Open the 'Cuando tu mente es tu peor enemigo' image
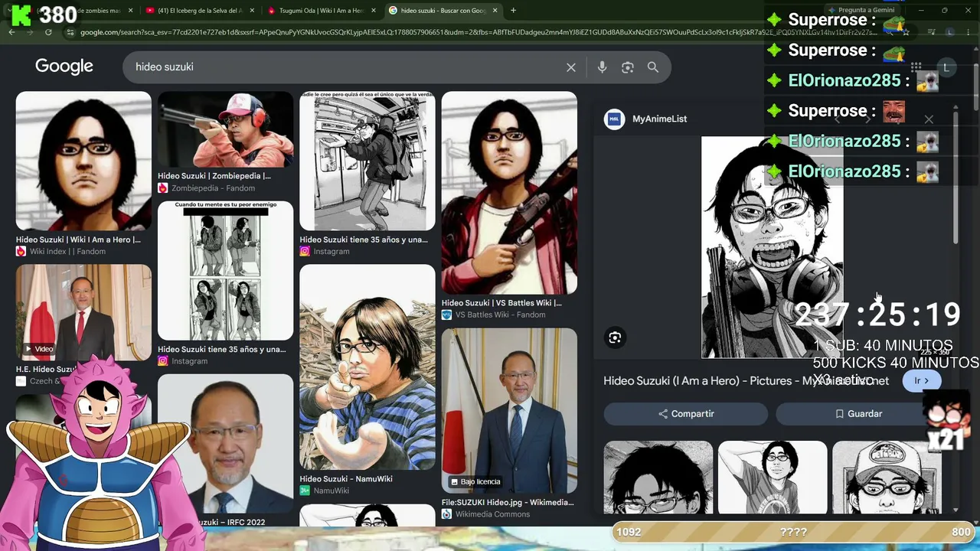Screen dimensions: 980x551 point(225,270)
